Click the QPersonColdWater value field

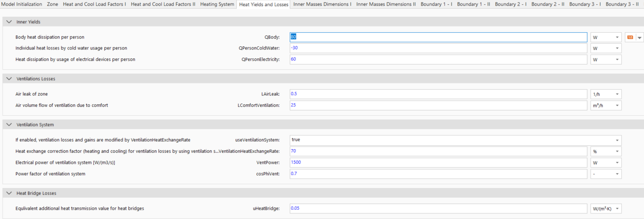tap(438, 48)
